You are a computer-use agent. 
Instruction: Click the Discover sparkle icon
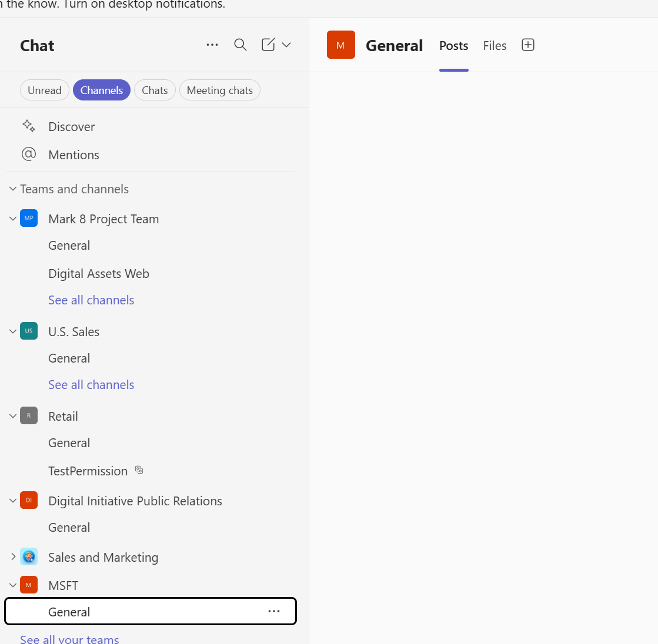click(x=29, y=126)
